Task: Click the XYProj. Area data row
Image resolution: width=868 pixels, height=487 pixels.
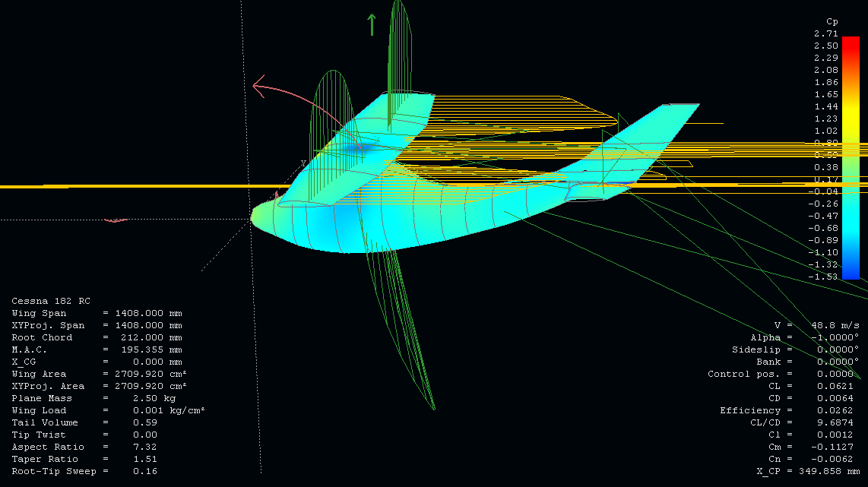Action: (99, 386)
